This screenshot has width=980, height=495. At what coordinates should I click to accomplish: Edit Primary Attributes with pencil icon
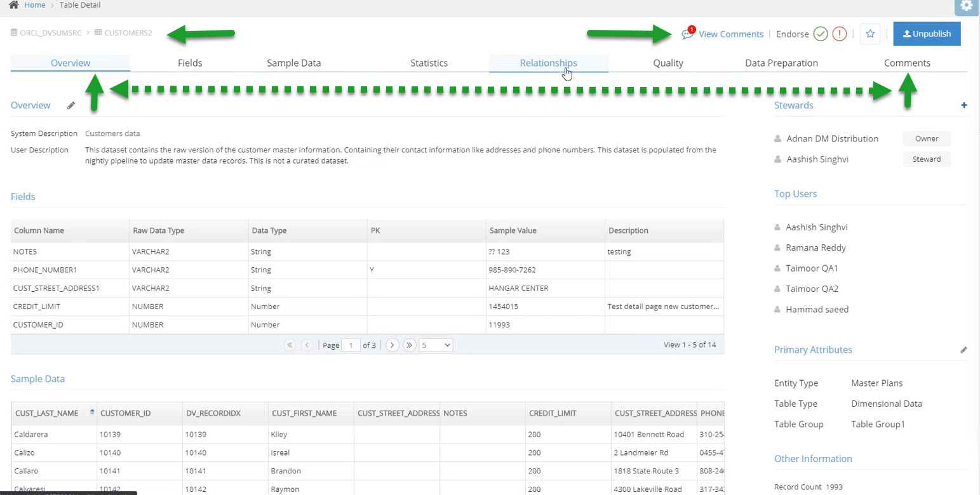pyautogui.click(x=963, y=350)
